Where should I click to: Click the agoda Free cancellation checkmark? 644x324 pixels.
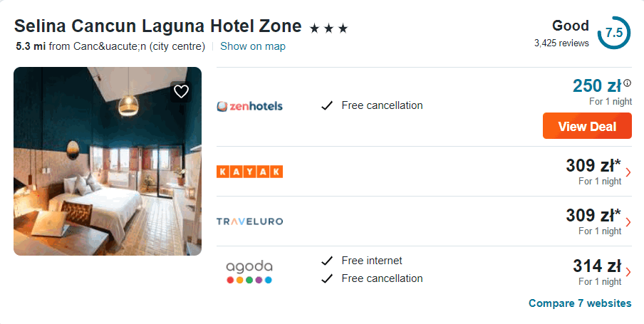tap(327, 278)
